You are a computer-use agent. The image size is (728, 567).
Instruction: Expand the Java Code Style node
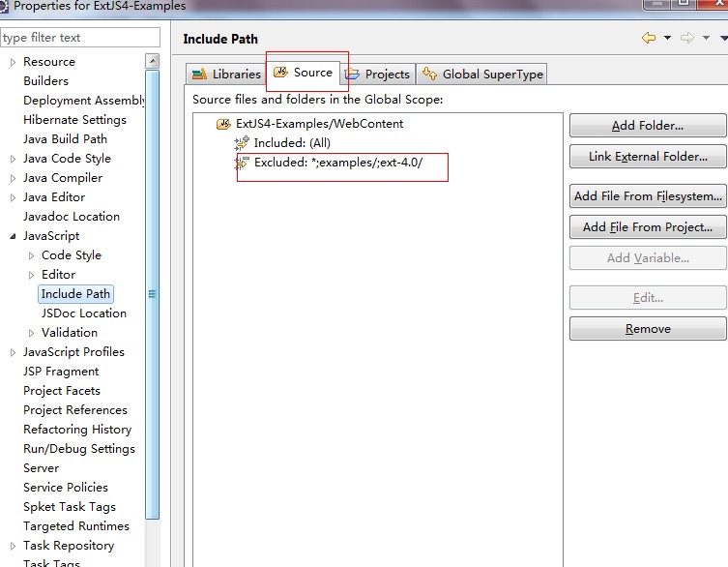pos(13,159)
